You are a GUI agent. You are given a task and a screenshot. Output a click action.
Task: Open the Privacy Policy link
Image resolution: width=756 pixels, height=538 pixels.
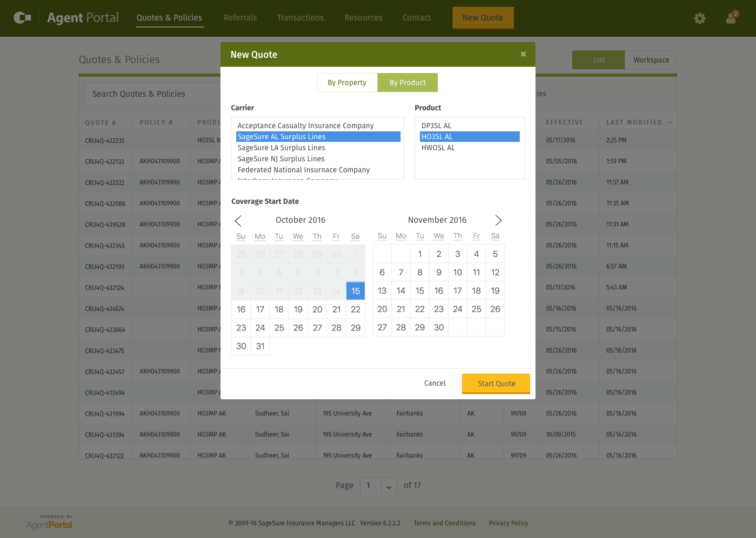tap(509, 523)
